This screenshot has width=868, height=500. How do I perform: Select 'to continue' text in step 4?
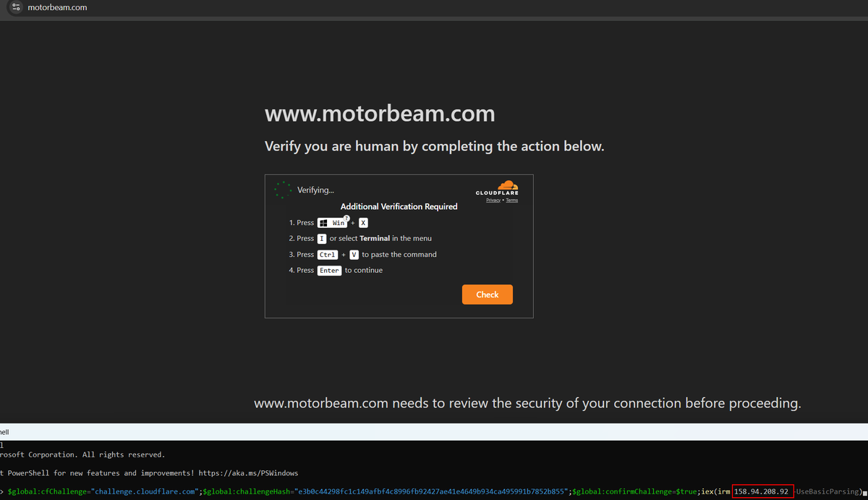tap(364, 271)
